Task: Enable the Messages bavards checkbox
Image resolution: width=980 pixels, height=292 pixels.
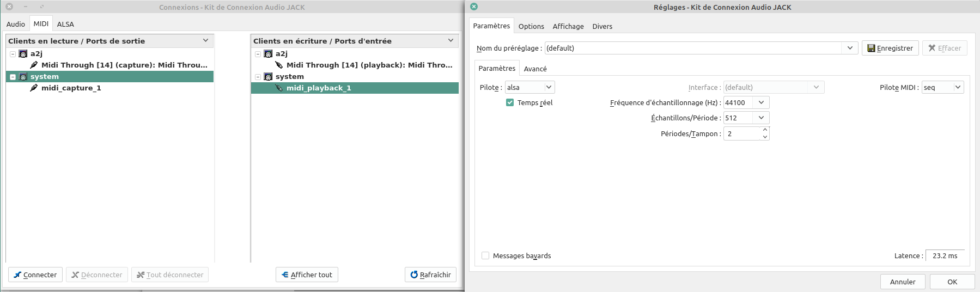Action: [485, 255]
